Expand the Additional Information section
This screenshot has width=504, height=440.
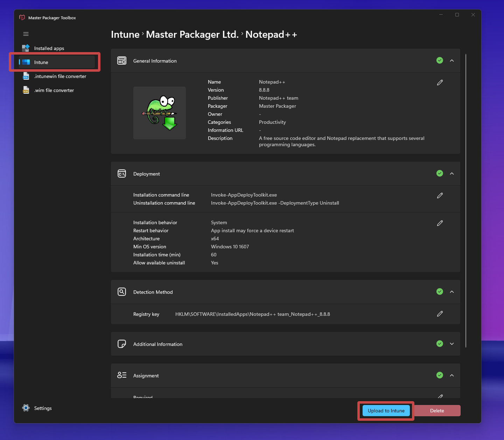pos(452,344)
